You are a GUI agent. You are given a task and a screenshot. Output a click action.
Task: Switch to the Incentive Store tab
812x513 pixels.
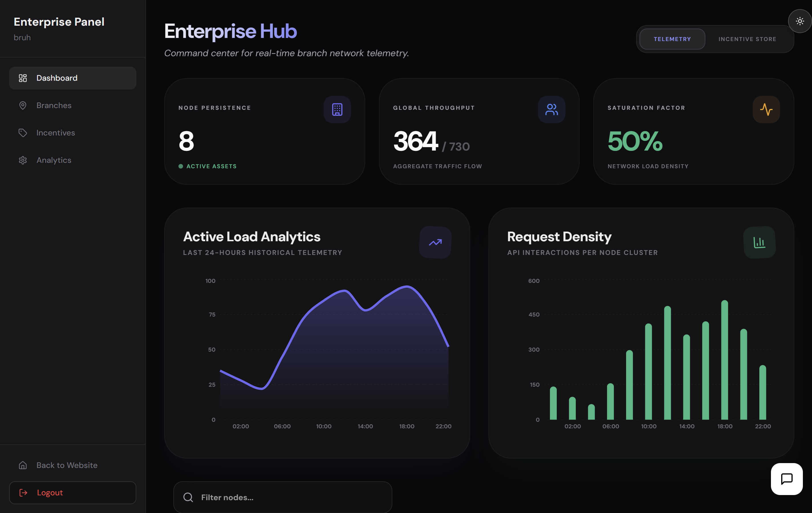tap(747, 39)
